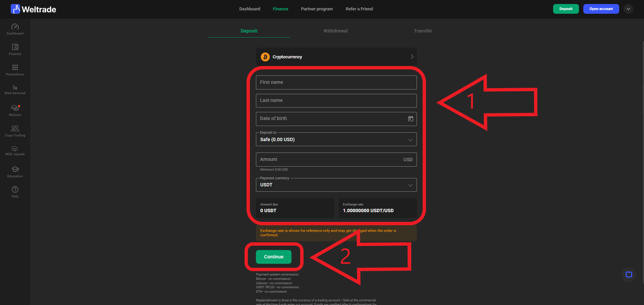Switch to the Deposit tab
The image size is (644, 305).
pyautogui.click(x=249, y=31)
